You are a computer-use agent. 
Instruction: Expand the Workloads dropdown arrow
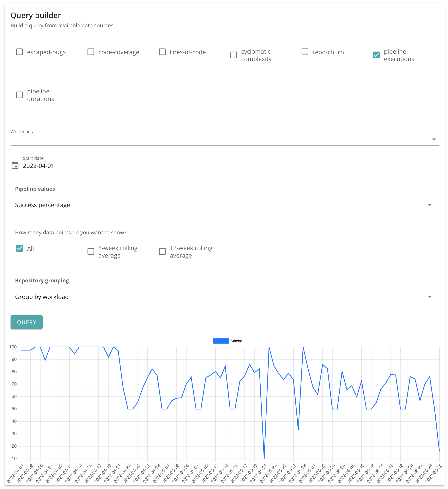point(434,139)
